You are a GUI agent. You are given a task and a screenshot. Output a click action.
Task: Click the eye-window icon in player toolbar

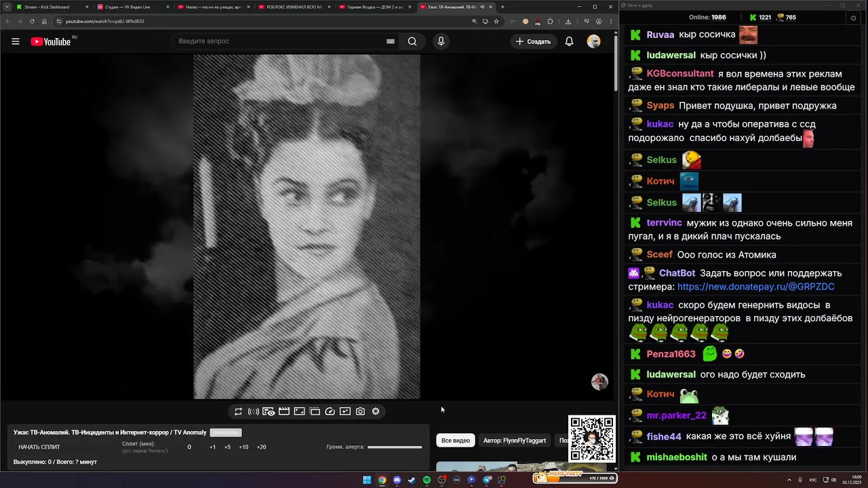click(269, 411)
